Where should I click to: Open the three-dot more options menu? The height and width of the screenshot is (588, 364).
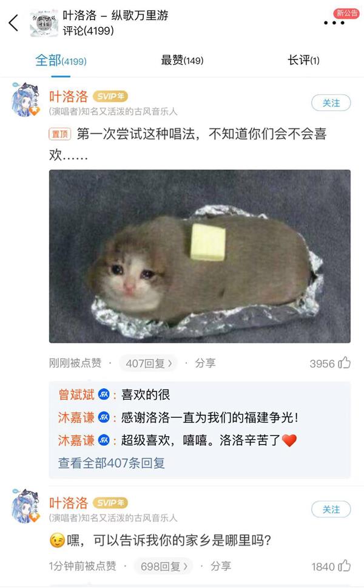334,23
